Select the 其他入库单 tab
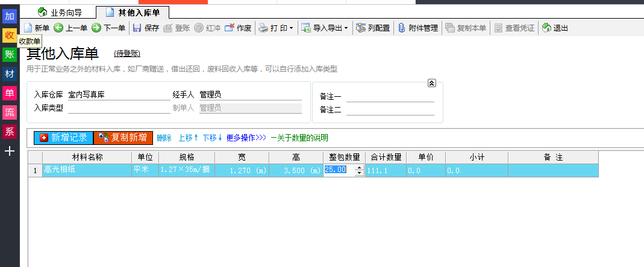Viewport: 644px width, 267px height. point(133,13)
